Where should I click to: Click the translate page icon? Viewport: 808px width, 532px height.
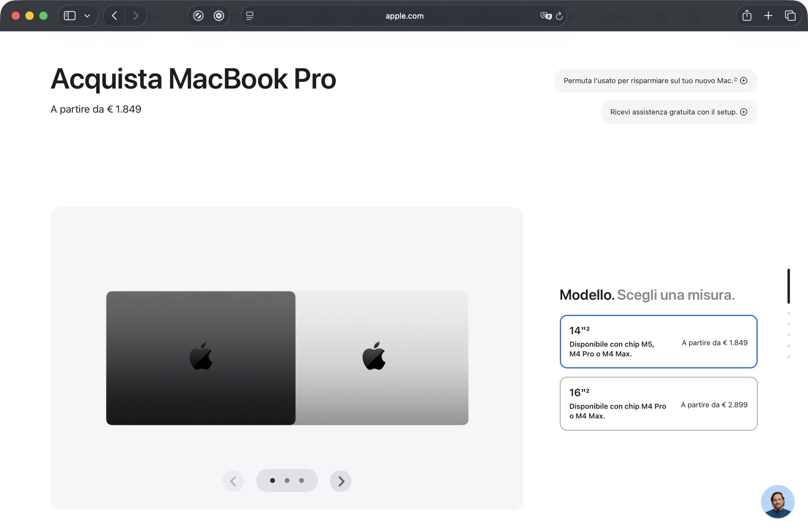[546, 15]
